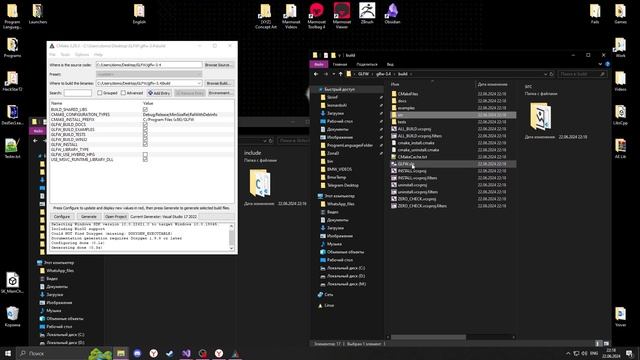Open the Recycle Bin on desktop
The width and height of the screenshot is (640, 360).
point(12,317)
